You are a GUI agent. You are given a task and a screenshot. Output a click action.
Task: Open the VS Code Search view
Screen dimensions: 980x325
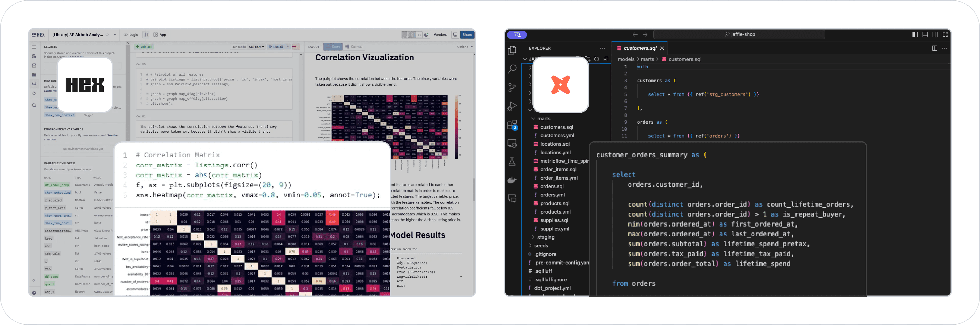tap(512, 69)
